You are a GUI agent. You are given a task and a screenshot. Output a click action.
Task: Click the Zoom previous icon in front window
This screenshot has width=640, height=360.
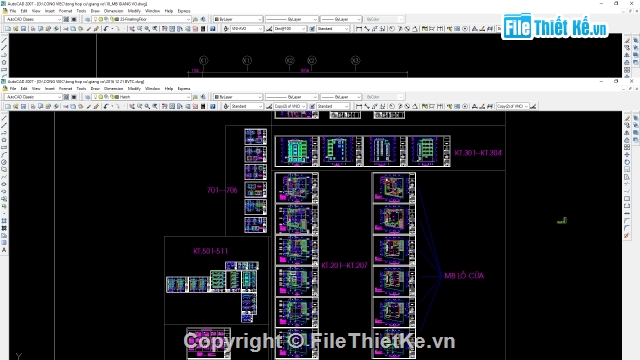[155, 107]
